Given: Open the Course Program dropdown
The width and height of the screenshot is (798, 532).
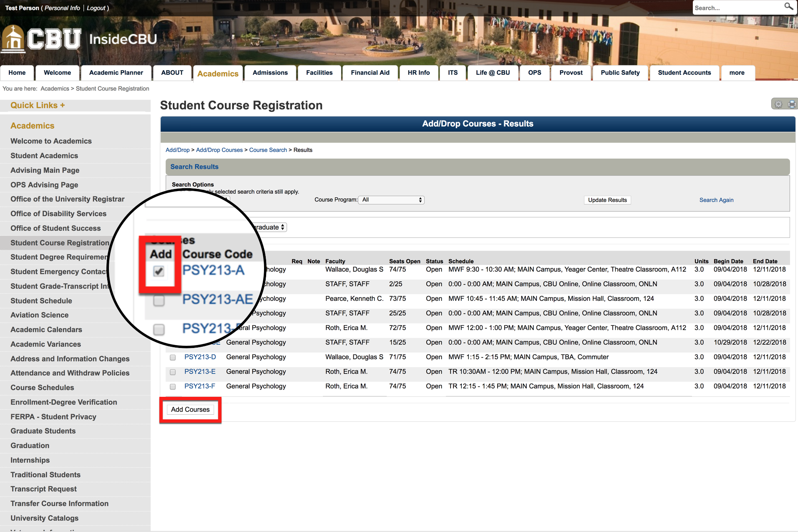Looking at the screenshot, I should (x=391, y=200).
